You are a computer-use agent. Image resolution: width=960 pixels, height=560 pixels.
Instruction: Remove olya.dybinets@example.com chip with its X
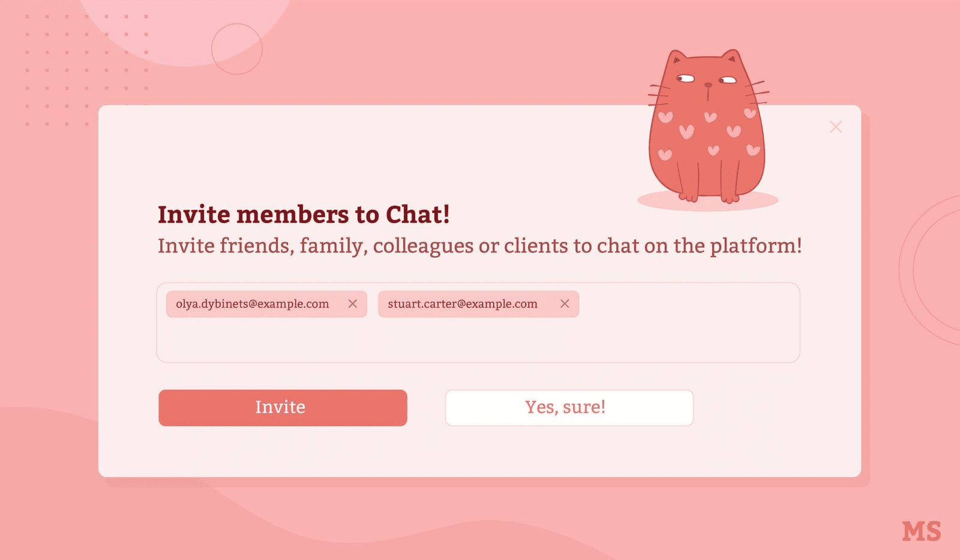coord(353,304)
